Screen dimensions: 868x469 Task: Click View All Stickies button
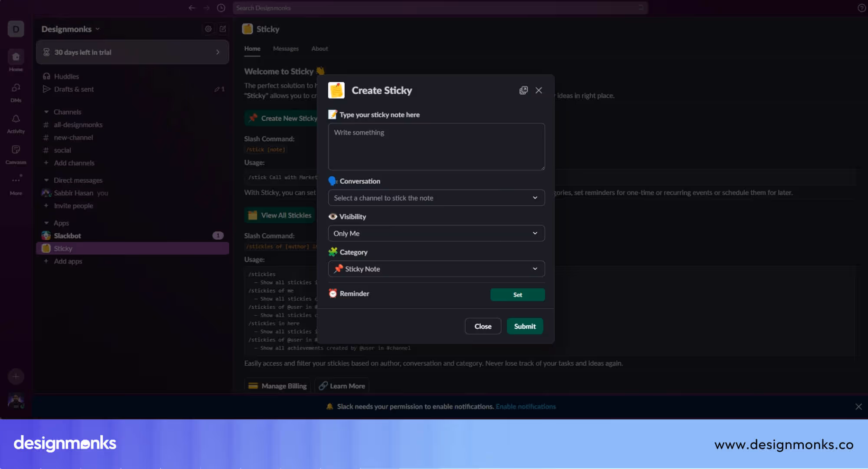(280, 215)
